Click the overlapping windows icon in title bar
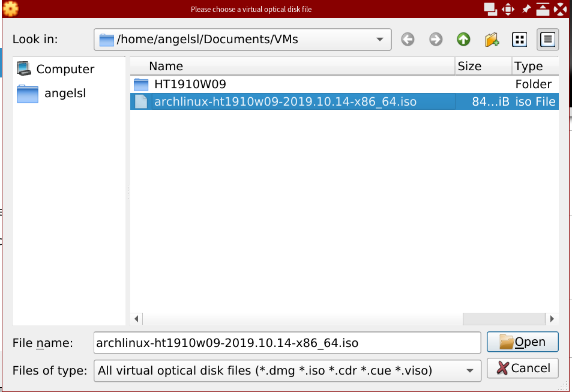This screenshot has width=572, height=392. coord(490,9)
